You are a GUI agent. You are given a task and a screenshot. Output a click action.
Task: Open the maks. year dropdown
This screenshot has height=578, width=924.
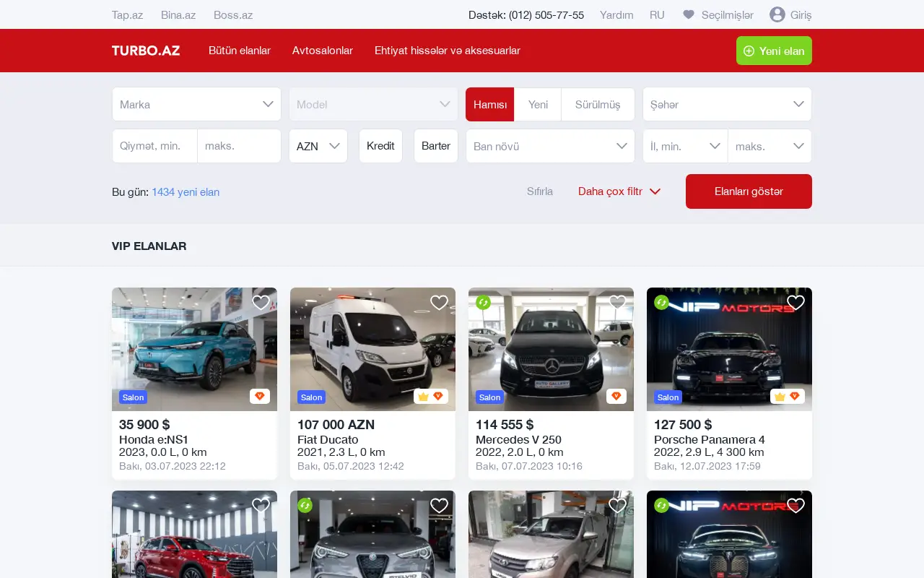[770, 146]
